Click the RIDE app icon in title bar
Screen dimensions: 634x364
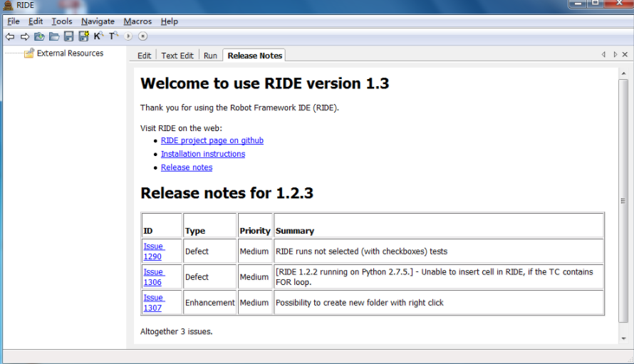tap(8, 5)
